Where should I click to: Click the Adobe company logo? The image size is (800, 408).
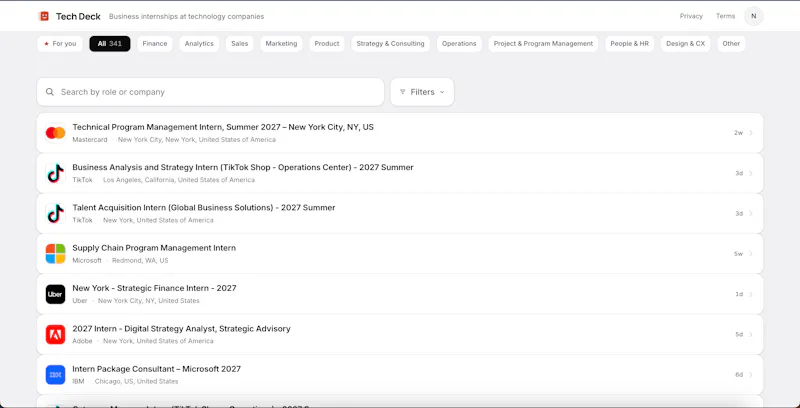55,335
